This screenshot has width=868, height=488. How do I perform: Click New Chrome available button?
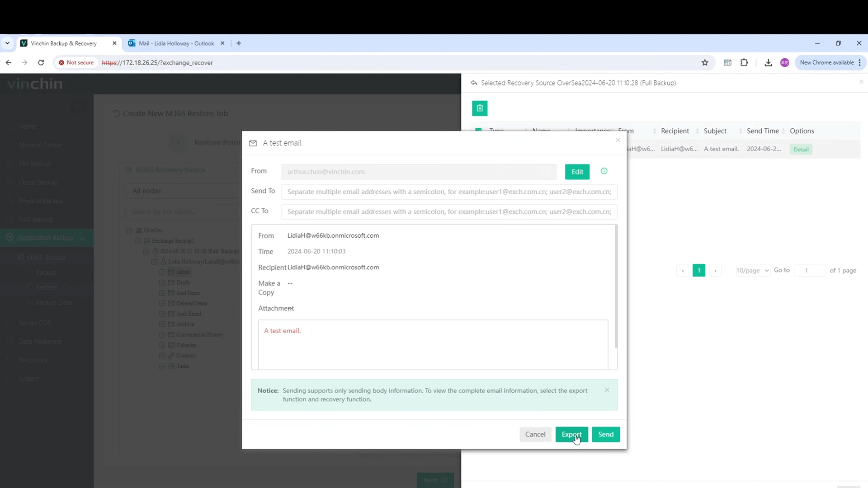[x=830, y=63]
